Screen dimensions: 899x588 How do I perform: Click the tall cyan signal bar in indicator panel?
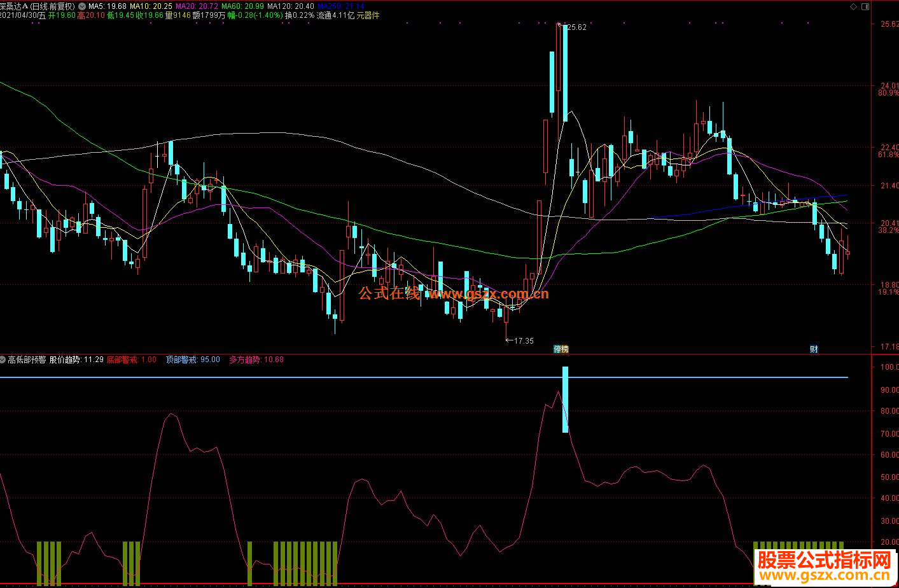coord(565,400)
